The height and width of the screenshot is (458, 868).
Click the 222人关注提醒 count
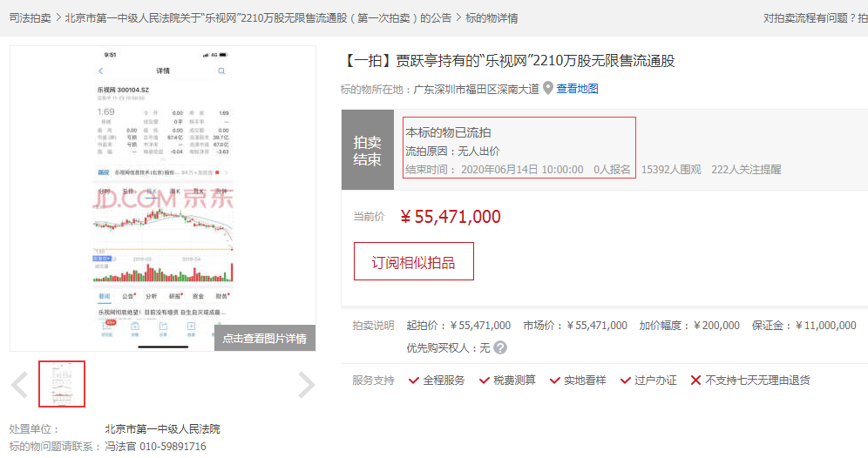coord(746,170)
